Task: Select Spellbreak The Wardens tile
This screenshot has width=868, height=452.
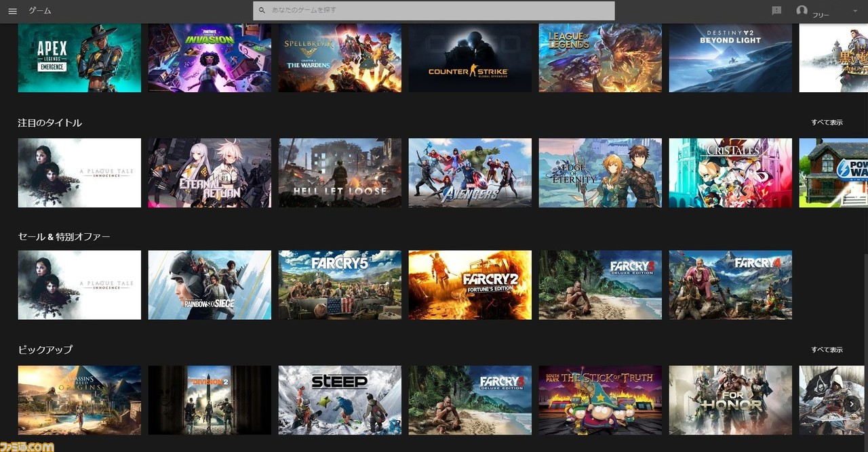Action: [340, 58]
